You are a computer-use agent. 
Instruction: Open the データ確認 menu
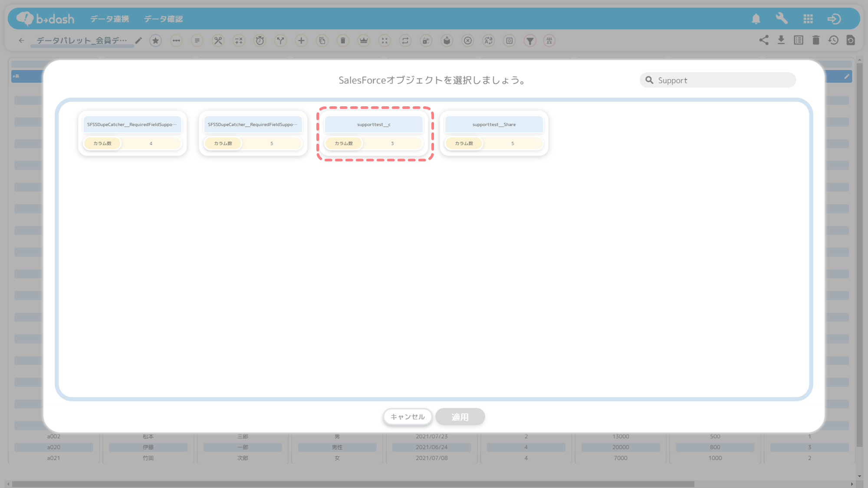[x=163, y=19]
